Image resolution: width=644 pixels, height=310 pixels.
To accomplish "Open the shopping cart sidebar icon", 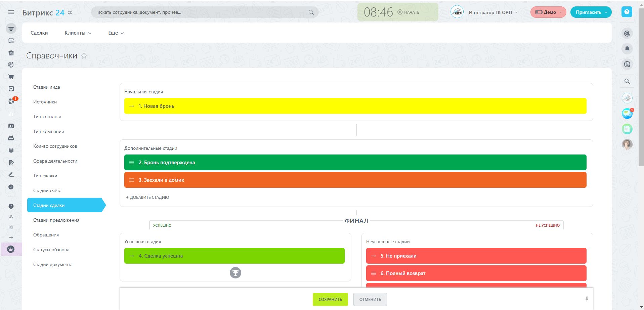I will pyautogui.click(x=11, y=77).
